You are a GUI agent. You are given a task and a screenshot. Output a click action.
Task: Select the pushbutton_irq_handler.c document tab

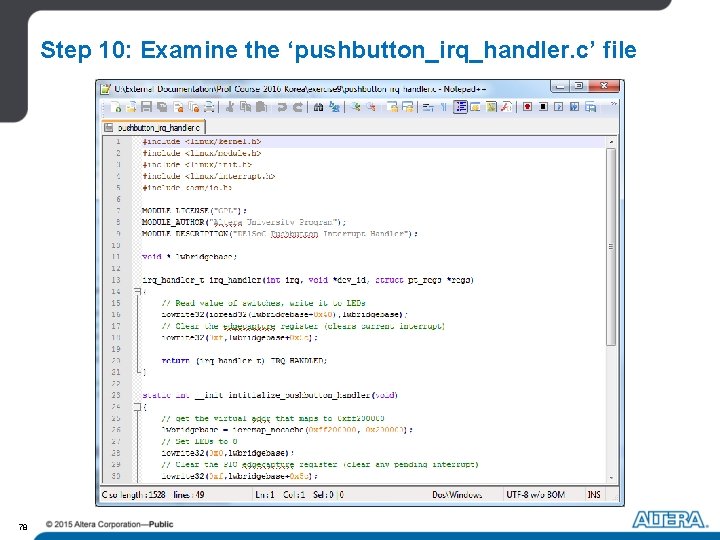pos(154,127)
